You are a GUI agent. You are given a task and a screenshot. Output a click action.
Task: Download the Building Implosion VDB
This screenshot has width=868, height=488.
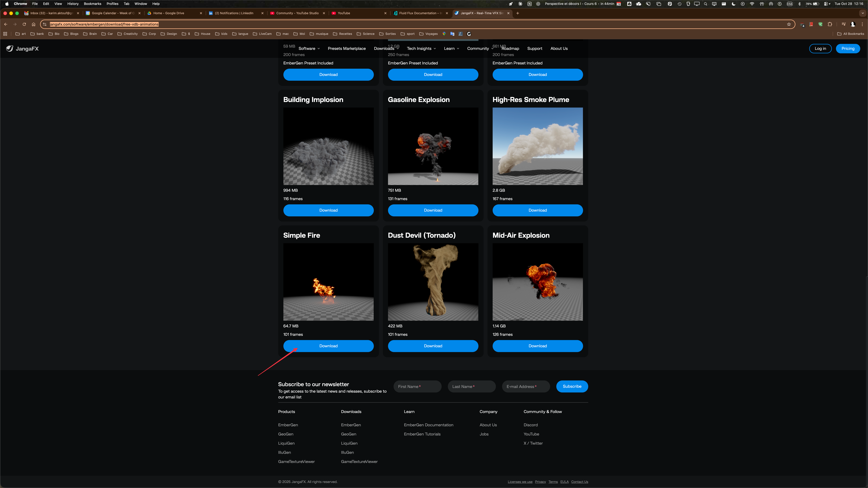tap(328, 210)
